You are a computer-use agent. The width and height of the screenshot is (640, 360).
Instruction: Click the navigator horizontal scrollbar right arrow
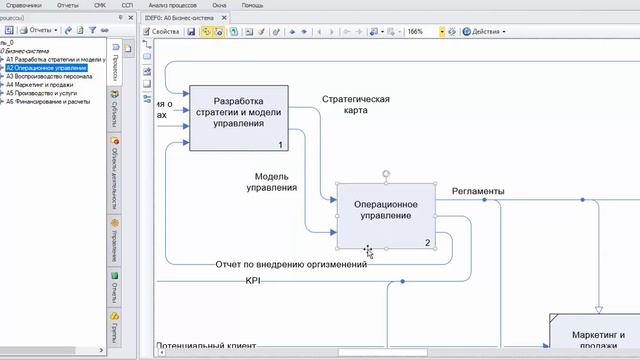click(x=101, y=350)
